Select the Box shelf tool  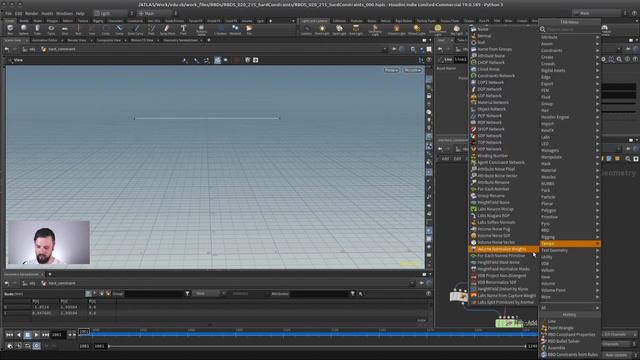10,29
